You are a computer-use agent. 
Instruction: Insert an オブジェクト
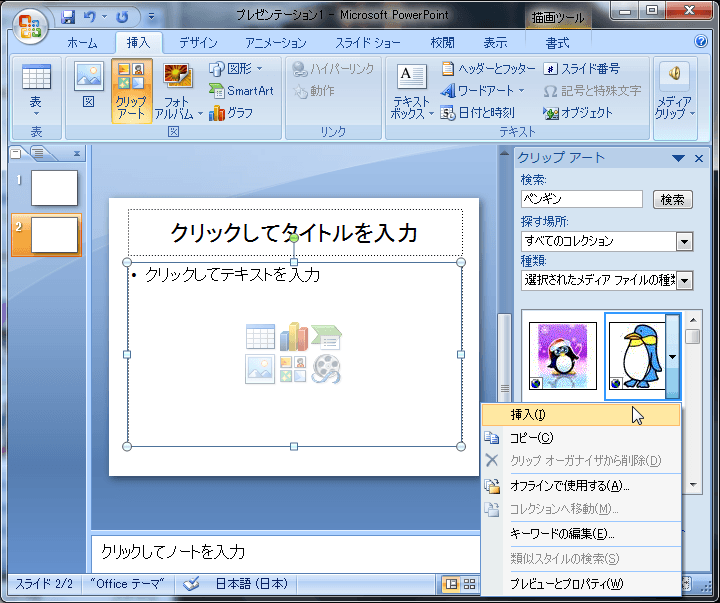(578, 113)
